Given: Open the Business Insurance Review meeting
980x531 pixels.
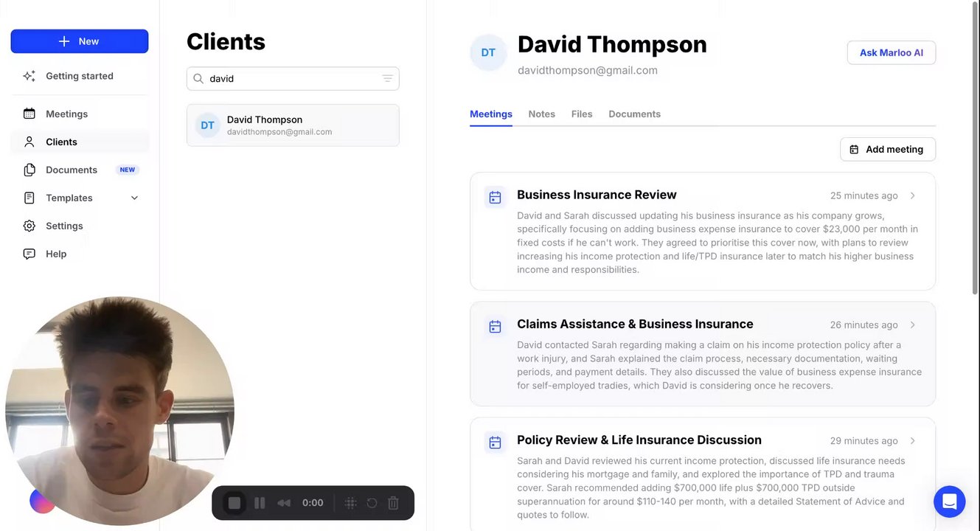Looking at the screenshot, I should (x=703, y=231).
